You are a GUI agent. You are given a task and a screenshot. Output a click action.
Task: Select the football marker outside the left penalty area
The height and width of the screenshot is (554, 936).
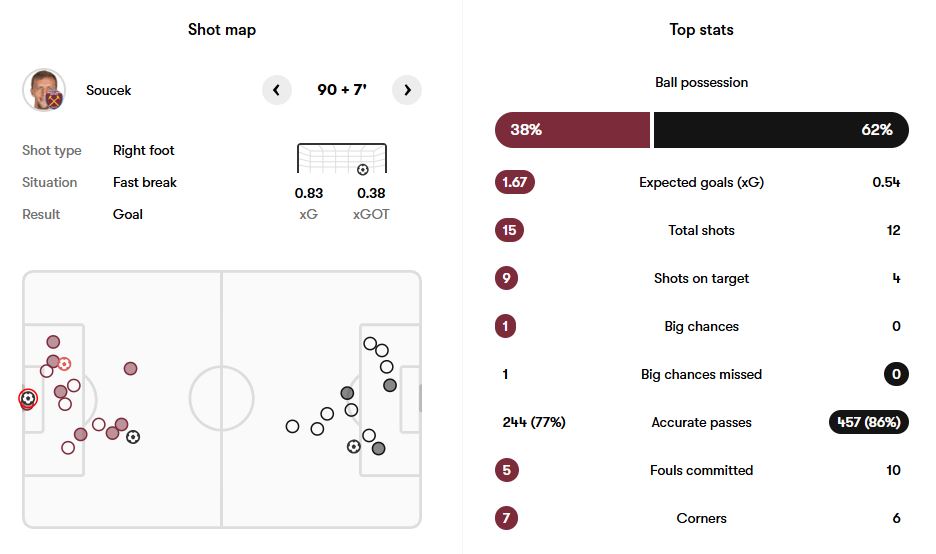point(133,437)
